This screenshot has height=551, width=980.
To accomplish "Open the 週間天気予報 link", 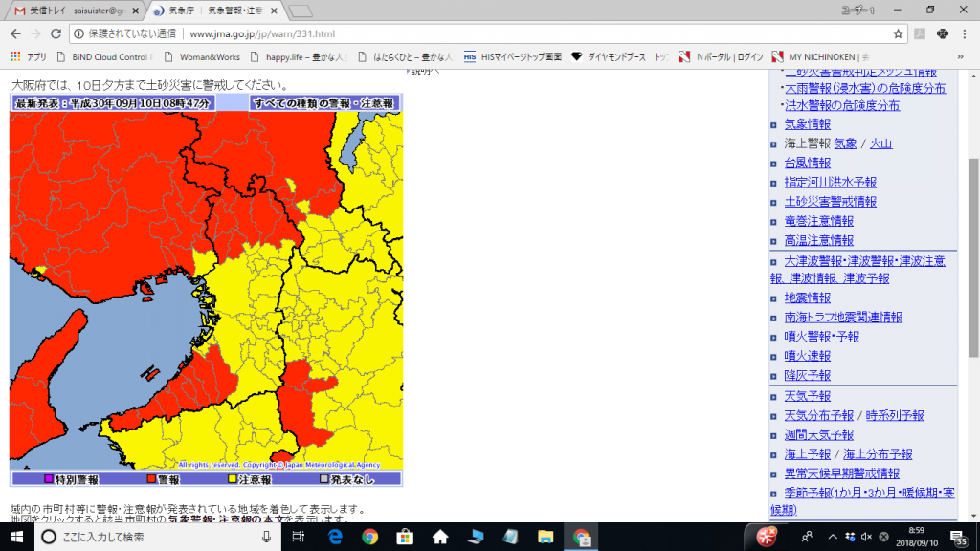I will coord(818,435).
